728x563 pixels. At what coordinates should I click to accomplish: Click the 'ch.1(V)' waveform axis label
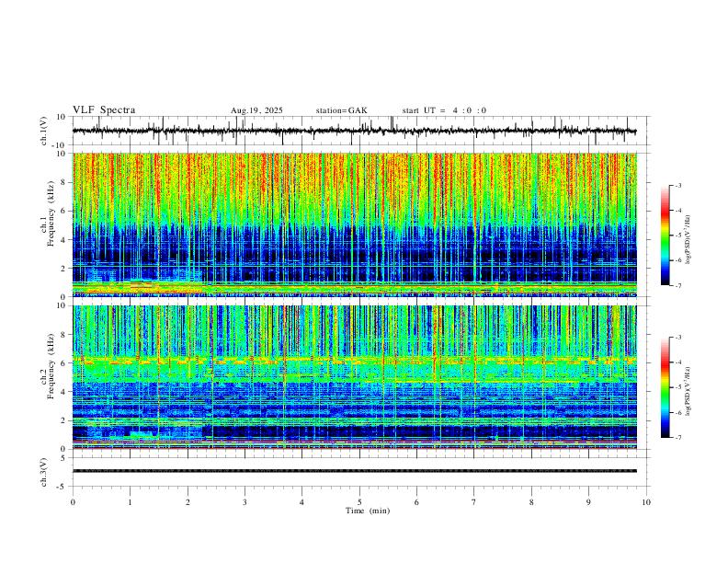pos(44,131)
